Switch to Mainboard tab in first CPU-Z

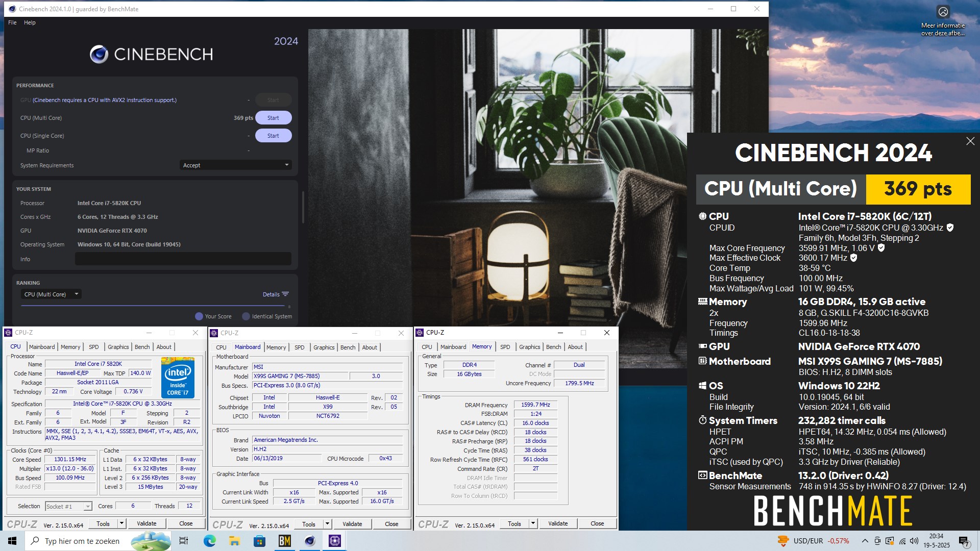tap(42, 347)
